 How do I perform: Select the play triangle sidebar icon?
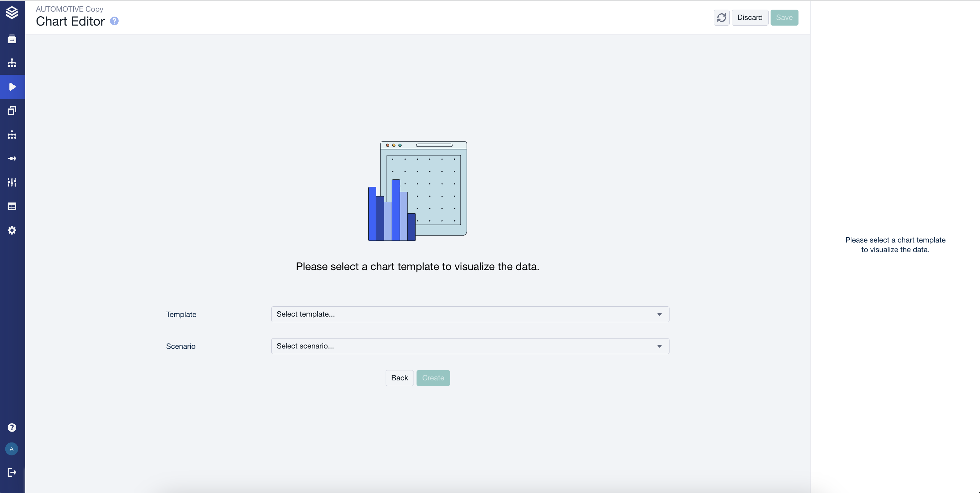click(x=12, y=87)
